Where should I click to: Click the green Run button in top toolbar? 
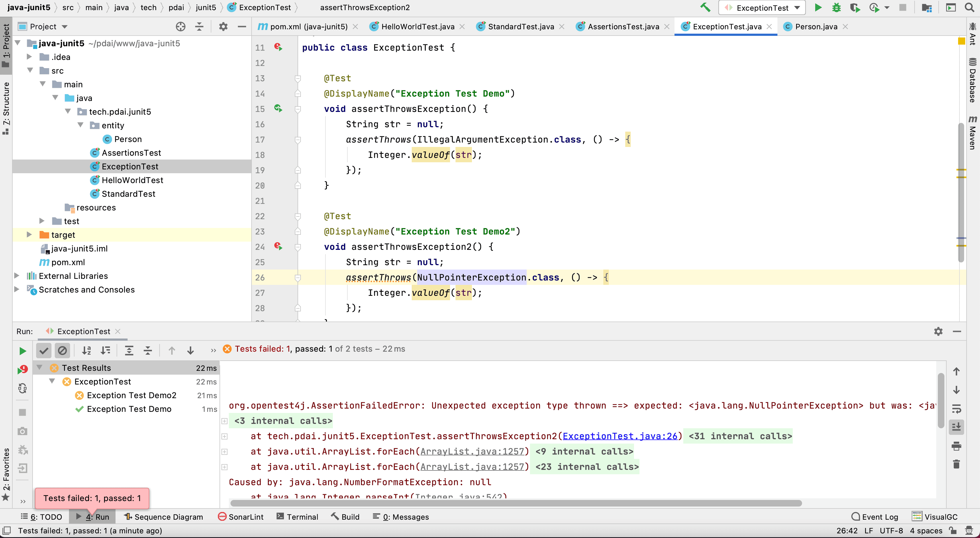818,8
